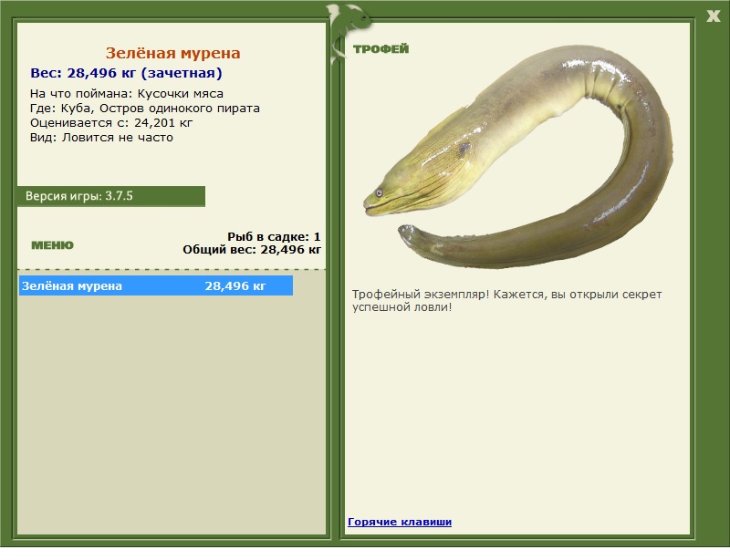The width and height of the screenshot is (730, 560).
Task: Click the green moray eel photo
Action: click(x=518, y=157)
